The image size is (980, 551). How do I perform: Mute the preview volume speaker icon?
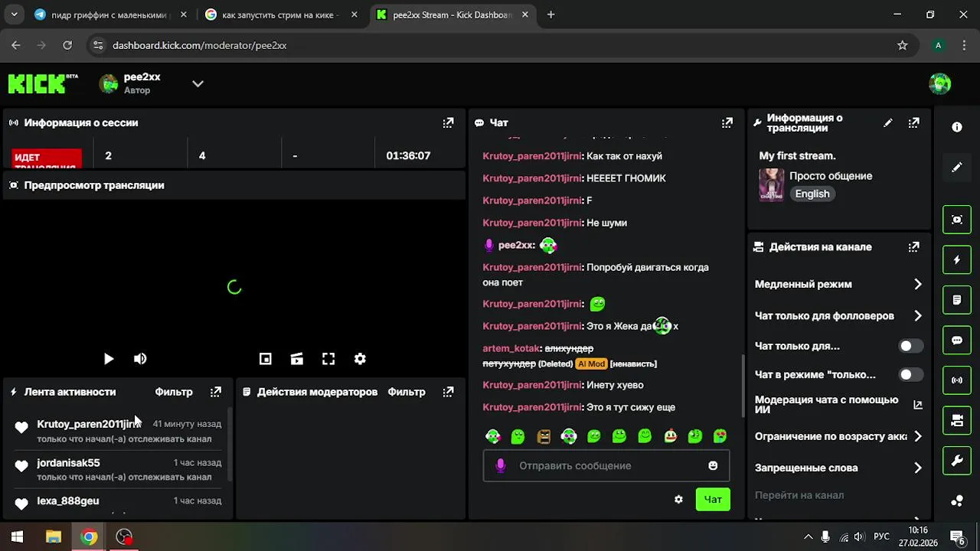[x=140, y=359]
